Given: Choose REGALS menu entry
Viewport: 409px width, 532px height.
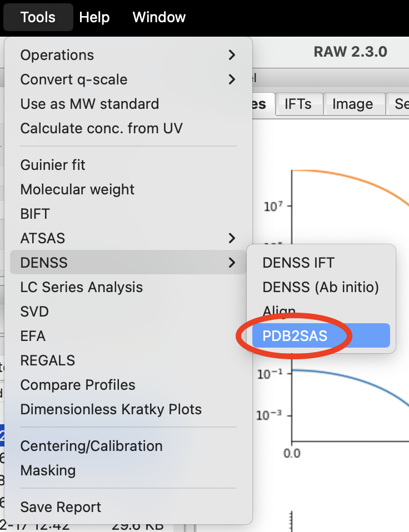Looking at the screenshot, I should click(x=128, y=360).
